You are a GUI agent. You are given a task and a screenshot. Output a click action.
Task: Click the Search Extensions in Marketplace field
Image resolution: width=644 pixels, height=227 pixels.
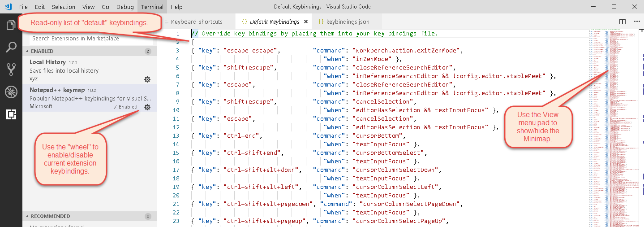click(90, 39)
